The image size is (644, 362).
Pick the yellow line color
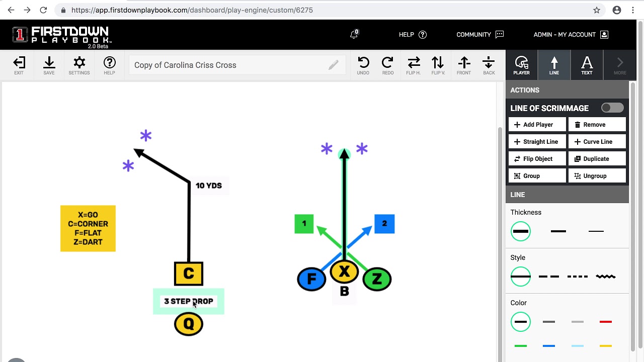click(x=606, y=346)
